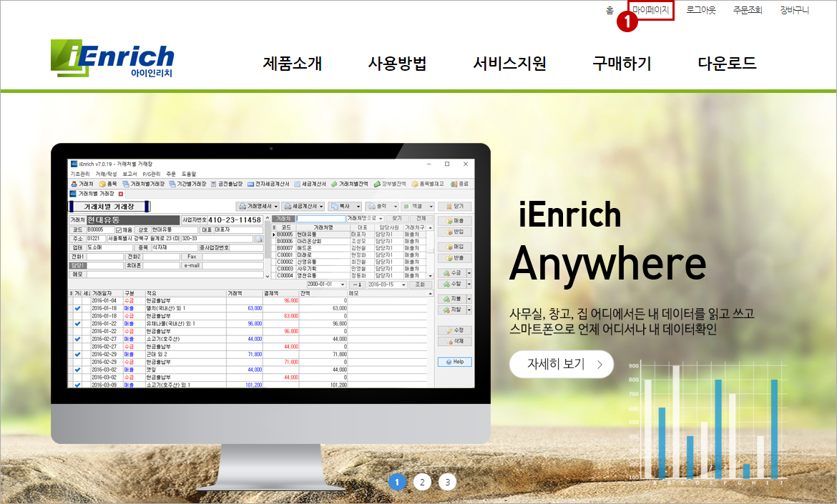The image size is (837, 504).
Task: Click 기간별거래장 toolbar icon in iEnrich app
Action: pyautogui.click(x=187, y=184)
